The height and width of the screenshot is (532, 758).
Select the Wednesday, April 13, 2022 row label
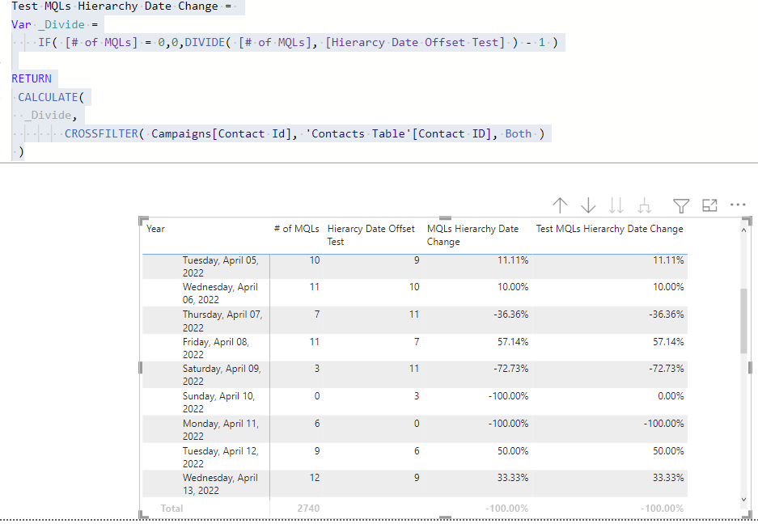(220, 484)
